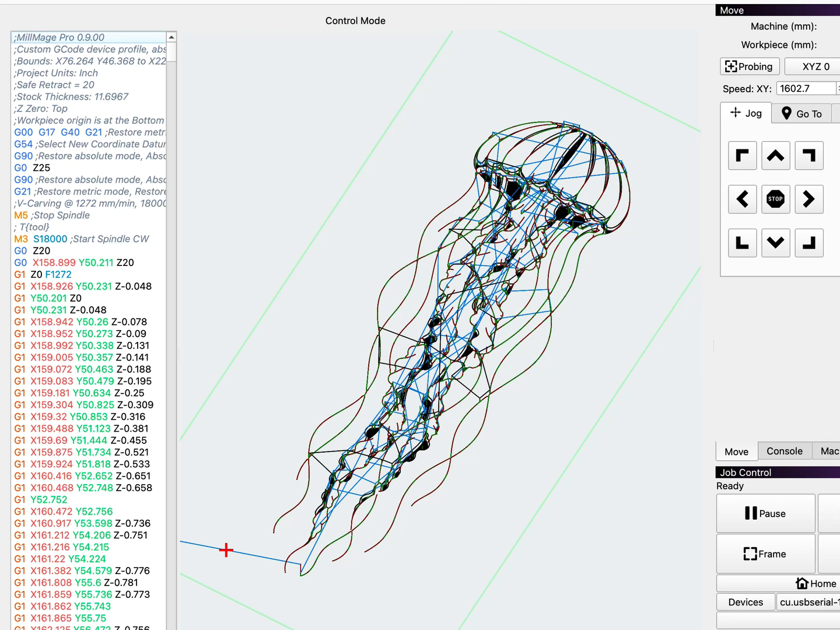
Task: Click the G-code list scroll-up arrow
Action: click(x=171, y=37)
